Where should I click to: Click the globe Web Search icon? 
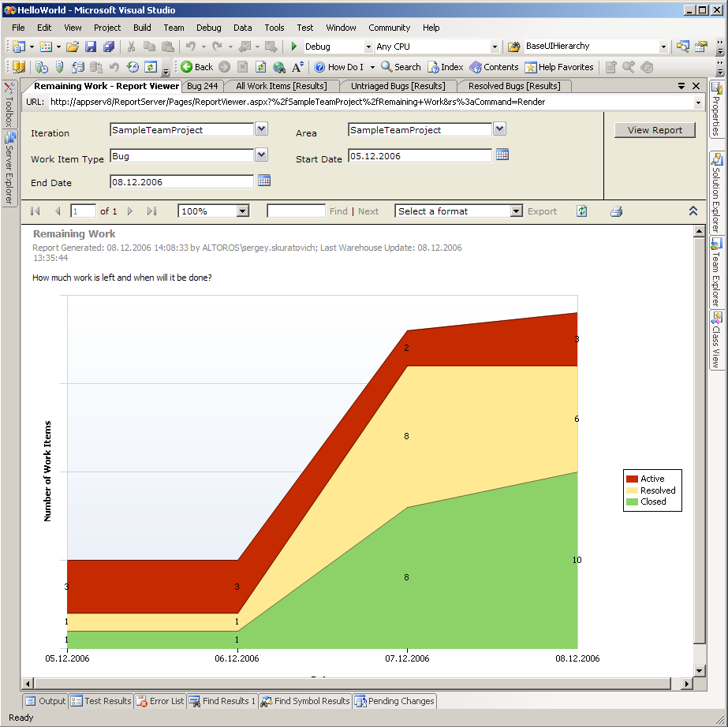(279, 67)
